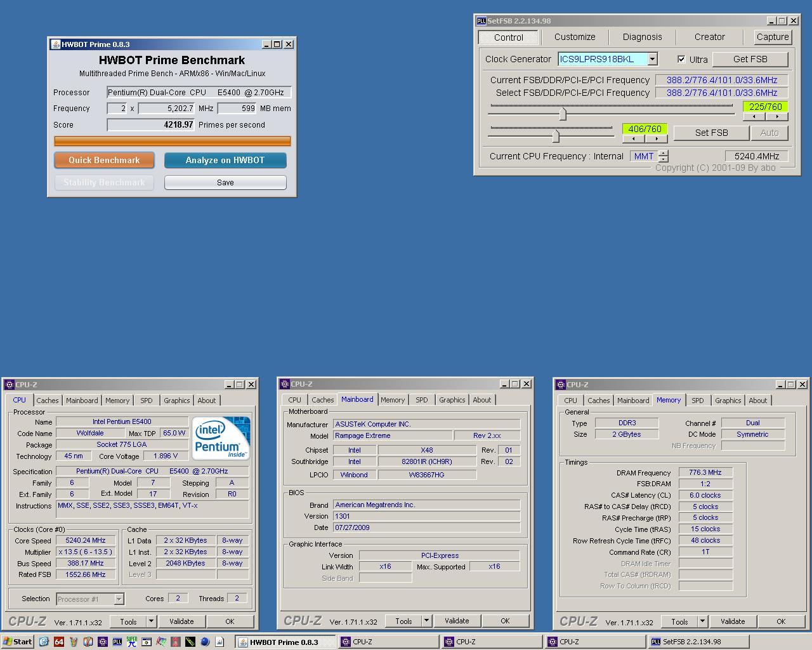Image resolution: width=812 pixels, height=650 pixels.
Task: Expand Tools dropdown arrow in Mainboard window
Action: [426, 621]
